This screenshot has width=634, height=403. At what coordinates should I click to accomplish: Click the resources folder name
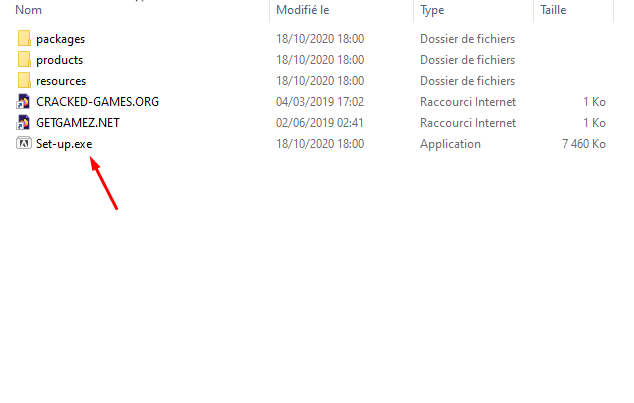pos(60,81)
